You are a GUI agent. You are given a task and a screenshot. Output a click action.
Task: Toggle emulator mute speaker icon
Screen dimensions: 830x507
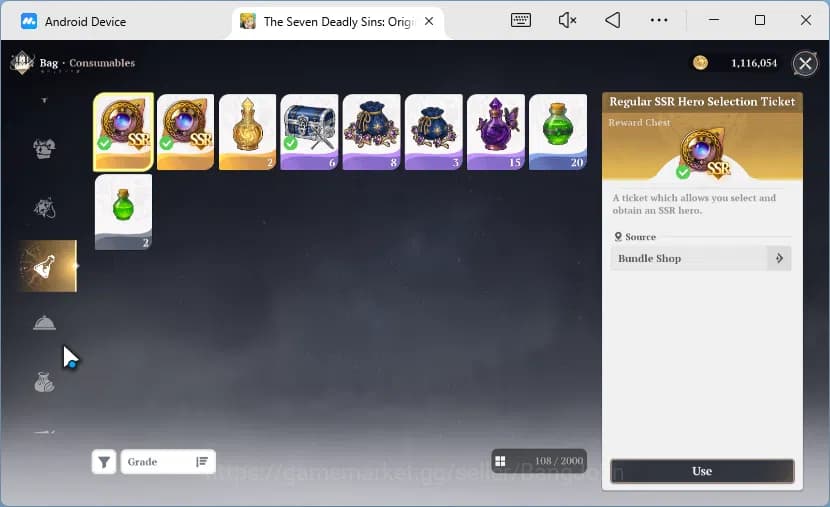click(x=567, y=20)
